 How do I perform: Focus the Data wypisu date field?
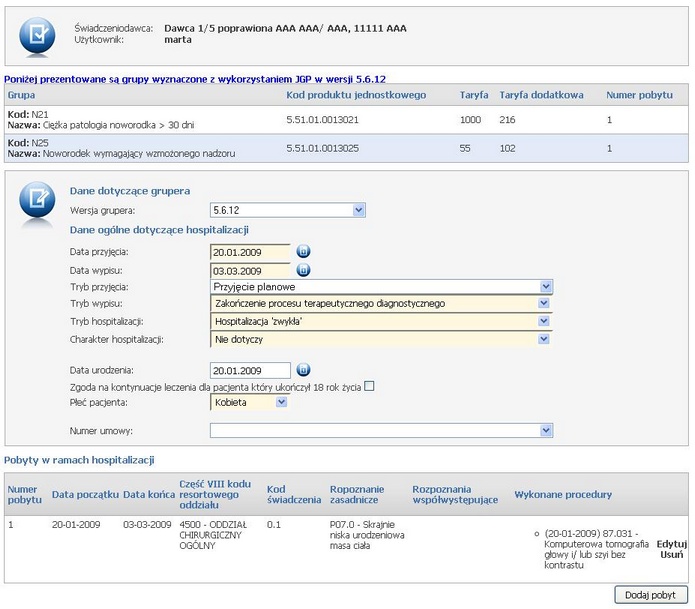(250, 270)
